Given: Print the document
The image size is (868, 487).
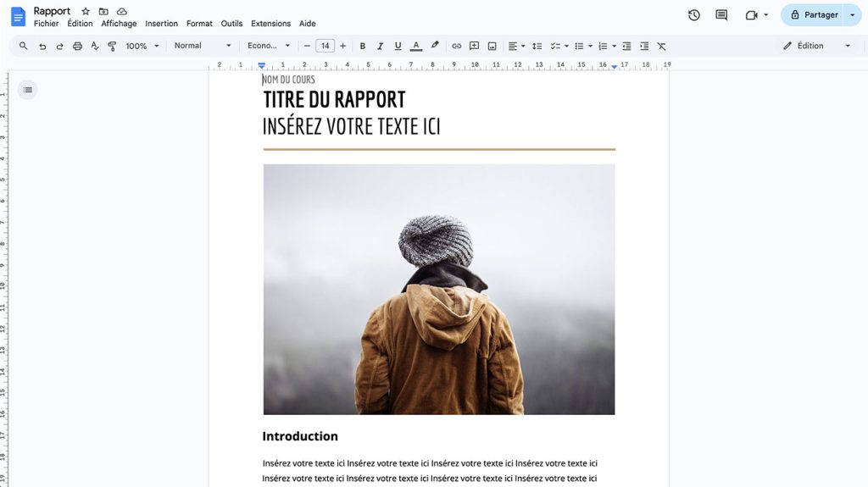Looking at the screenshot, I should pos(77,46).
